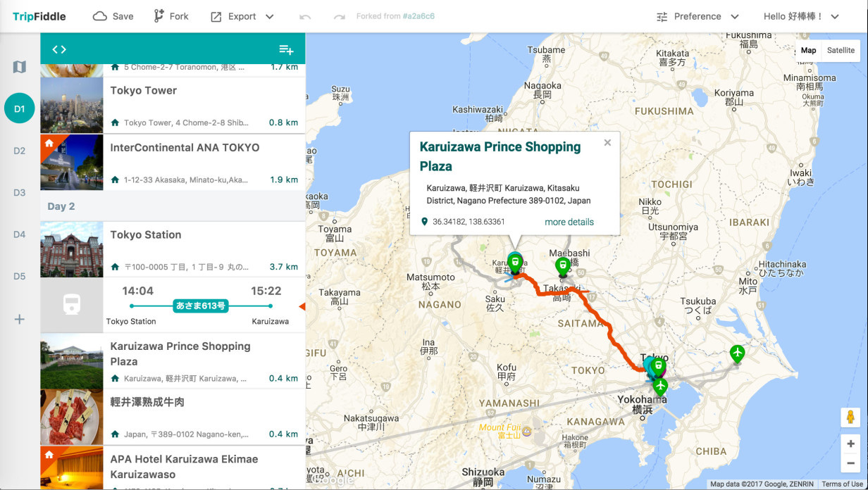Click the あさま613号 train label
Screen dimensions: 868x490
click(201, 306)
